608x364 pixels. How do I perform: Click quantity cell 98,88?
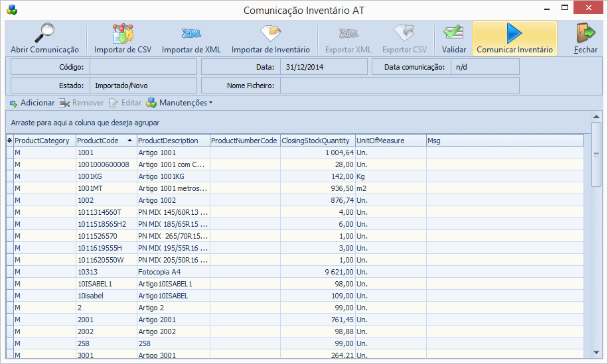318,332
